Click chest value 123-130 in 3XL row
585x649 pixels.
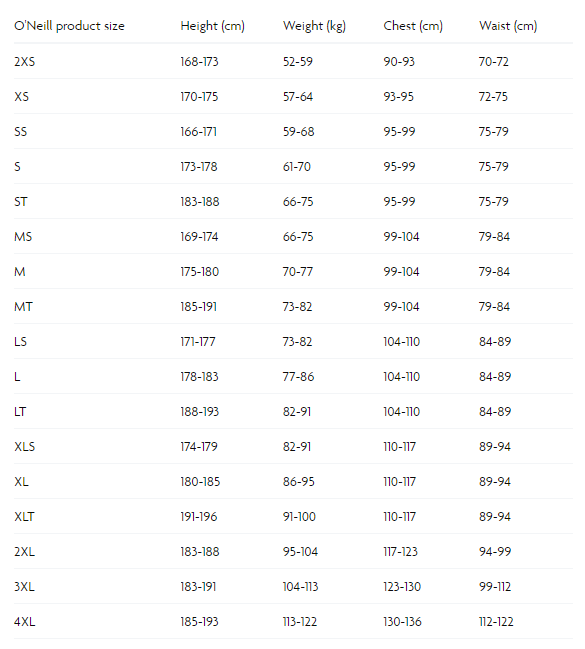point(402,587)
